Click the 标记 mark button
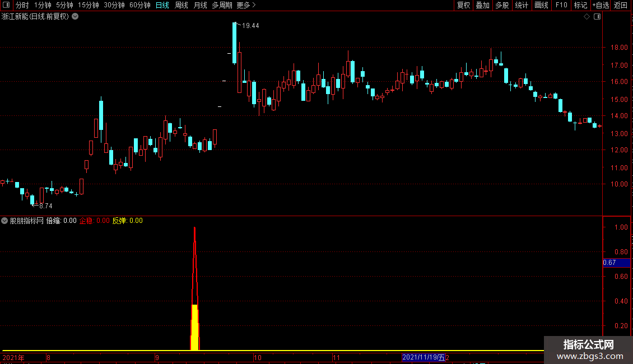Viewport: 633px width, 364px height. (580, 5)
